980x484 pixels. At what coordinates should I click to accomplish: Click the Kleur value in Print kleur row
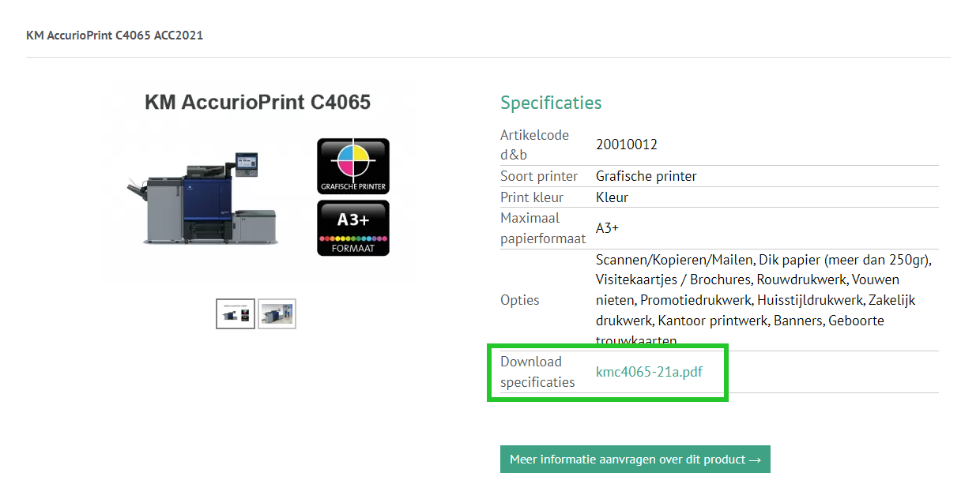pyautogui.click(x=612, y=197)
